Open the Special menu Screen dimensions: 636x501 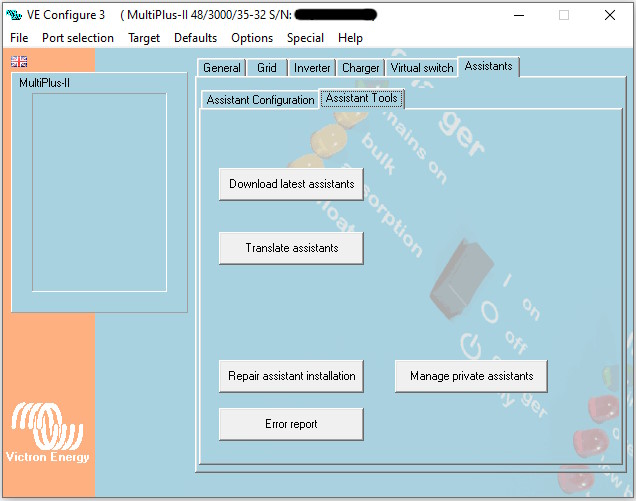pos(305,38)
